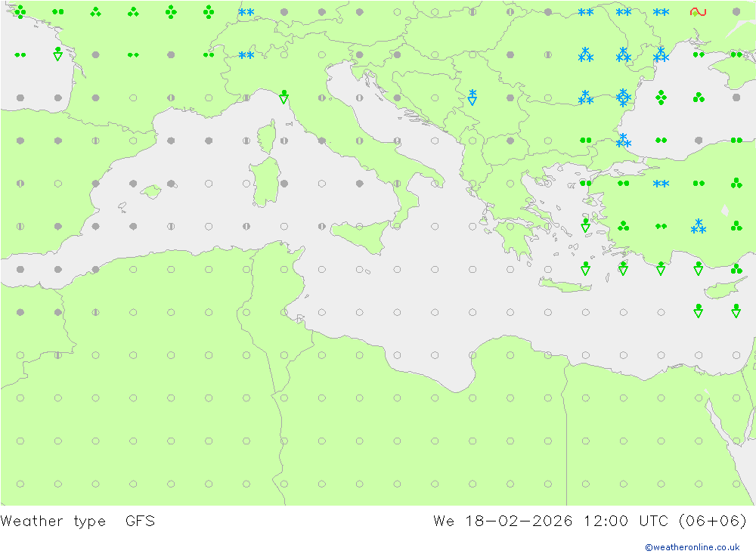Click on the island of Crete
This screenshot has width=756, height=554.
565,286
